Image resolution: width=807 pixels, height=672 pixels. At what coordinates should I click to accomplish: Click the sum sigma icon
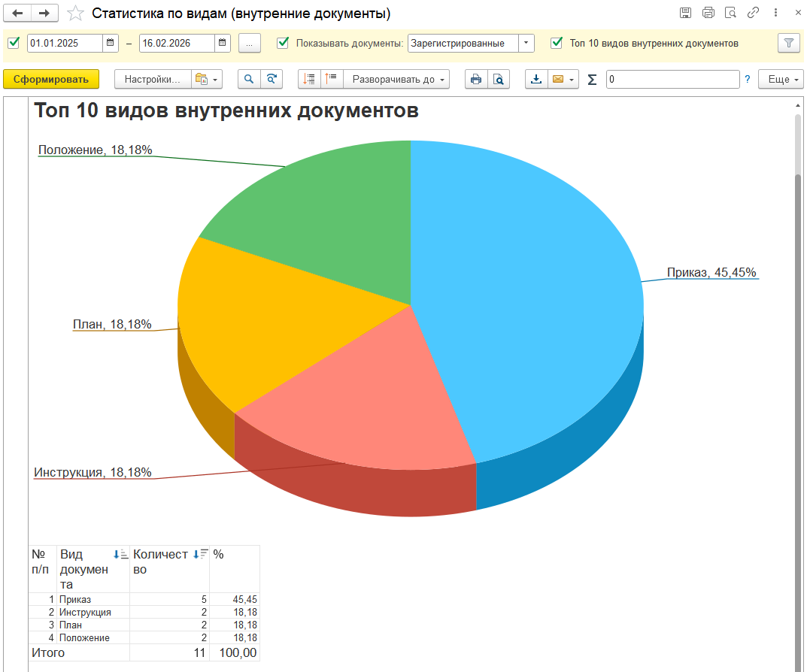click(592, 80)
